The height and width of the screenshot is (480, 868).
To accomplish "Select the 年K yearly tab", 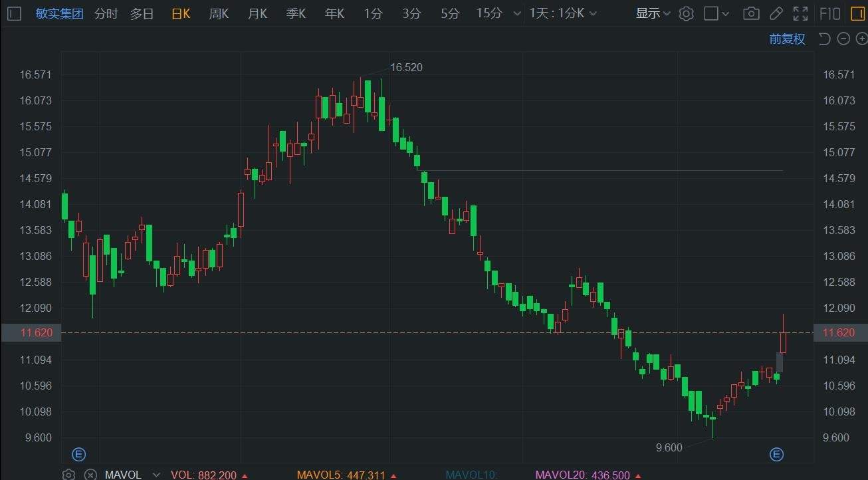I will (x=334, y=13).
